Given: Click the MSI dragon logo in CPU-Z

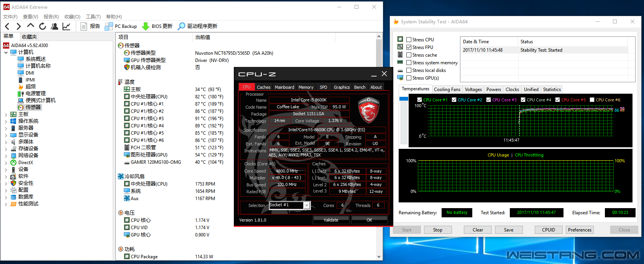Looking at the screenshot, I should [x=368, y=110].
